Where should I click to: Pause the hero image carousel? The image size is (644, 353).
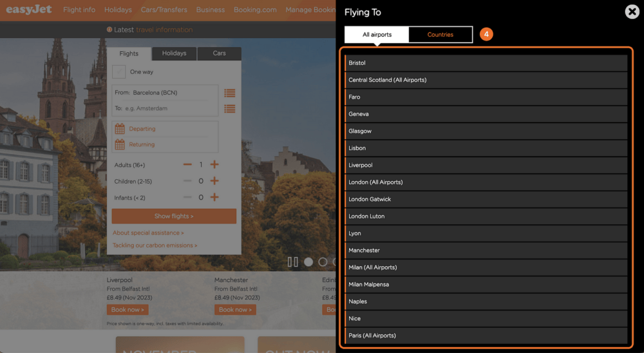click(x=293, y=262)
